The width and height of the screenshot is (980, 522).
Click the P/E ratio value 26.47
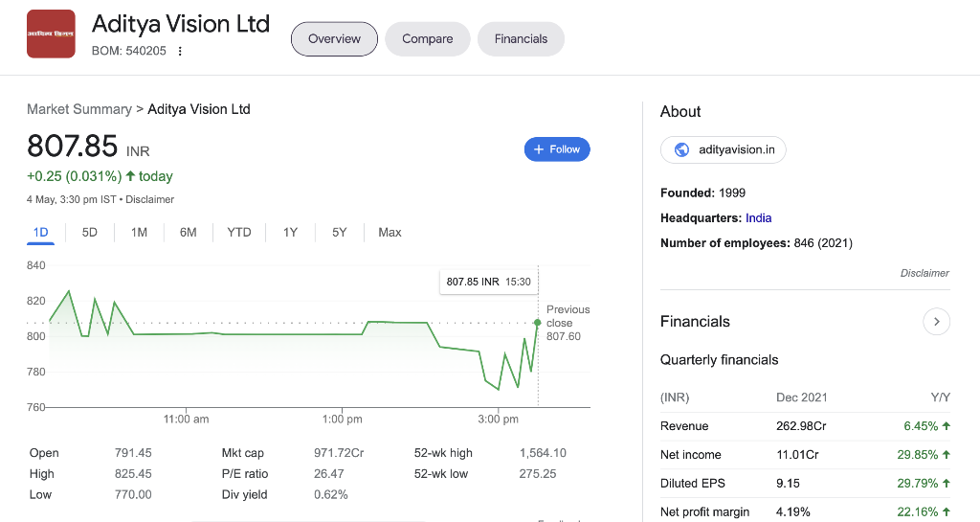(329, 474)
